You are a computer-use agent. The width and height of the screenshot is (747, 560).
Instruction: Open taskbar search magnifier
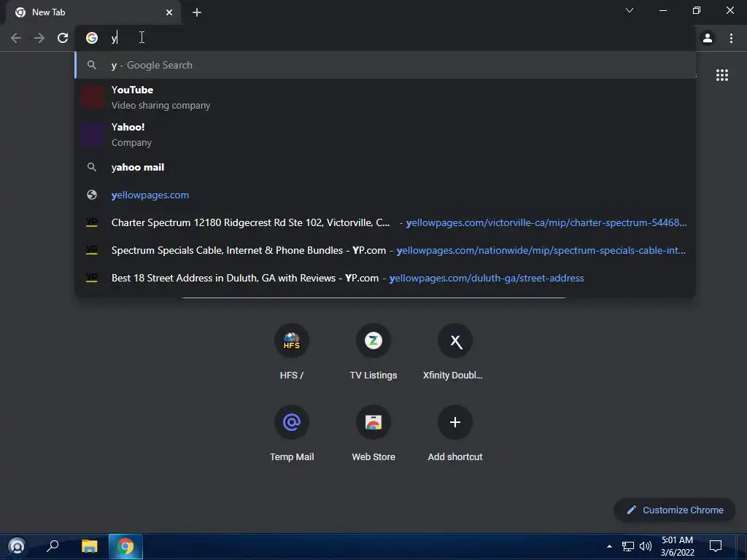coord(53,546)
